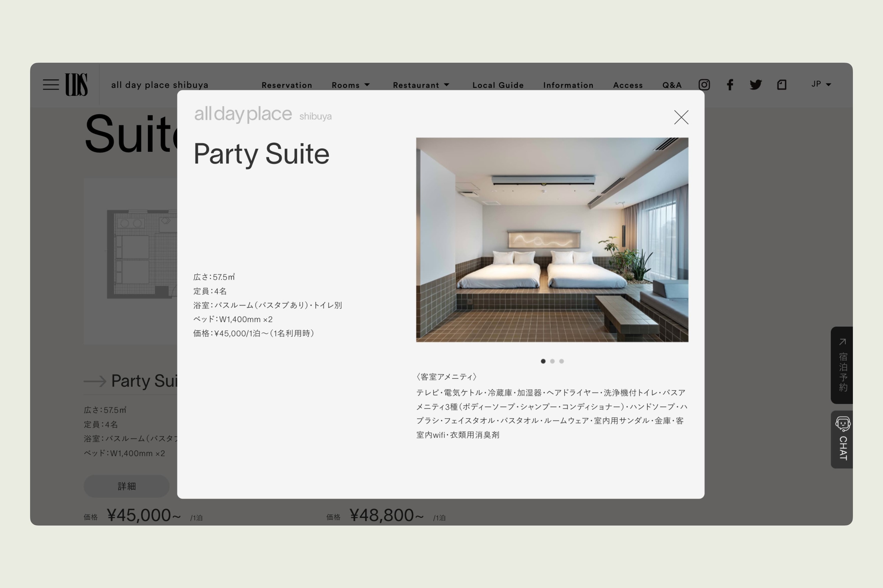Click the 価格:¥45,000/1泊〜 line in popup
Image resolution: width=883 pixels, height=588 pixels.
pyautogui.click(x=253, y=333)
